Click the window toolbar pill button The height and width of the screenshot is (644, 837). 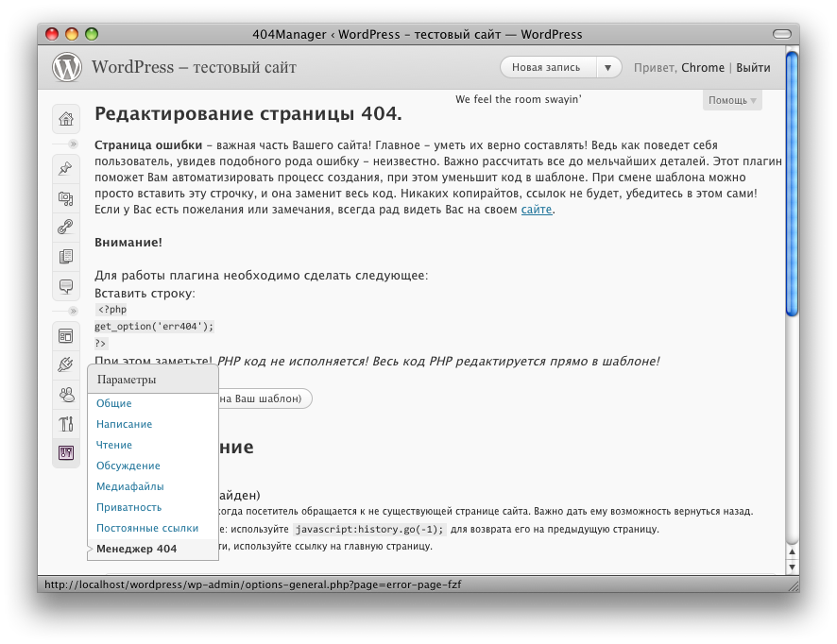pyautogui.click(x=782, y=34)
